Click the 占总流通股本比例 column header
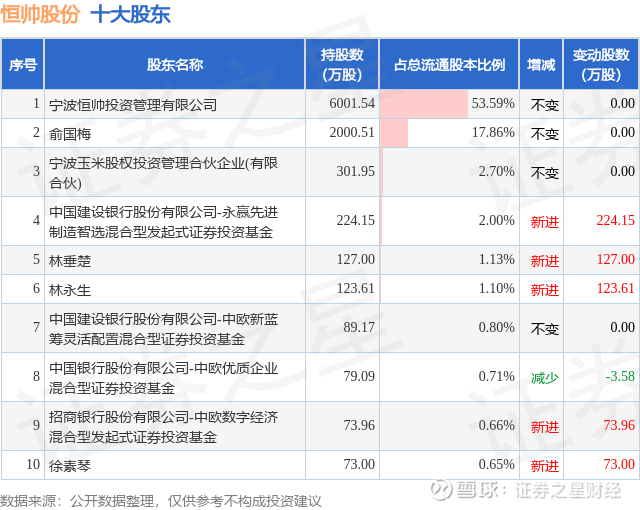640x510 pixels. 449,64
